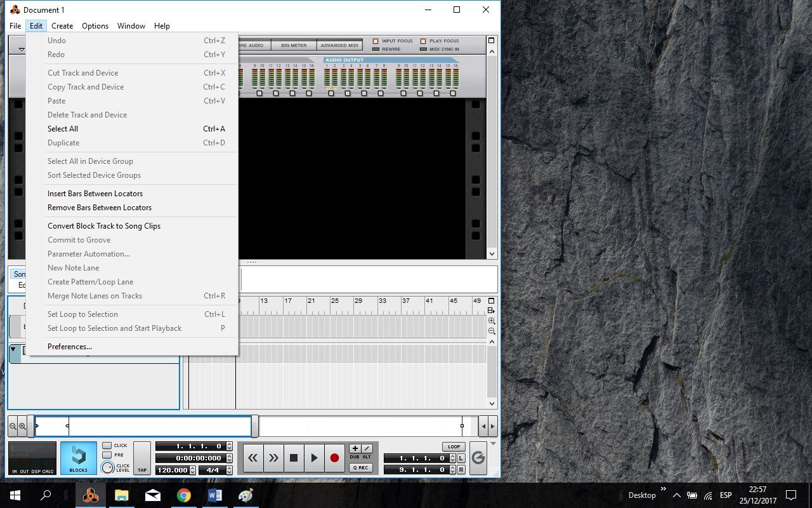Toggle the Loop button on the transport

coord(454,446)
